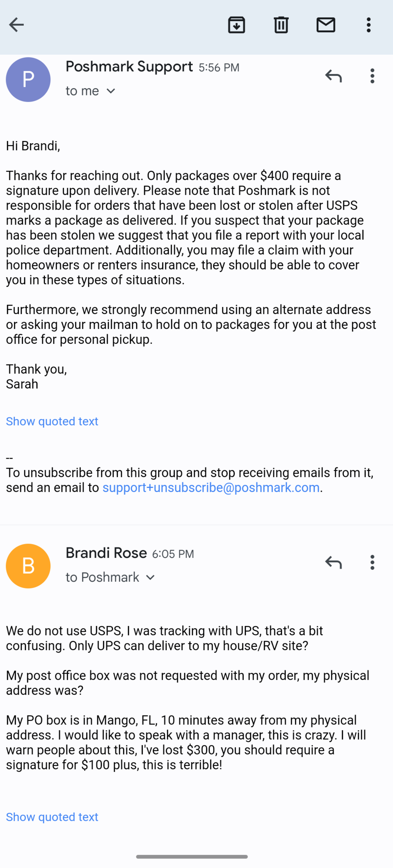The width and height of the screenshot is (393, 868).
Task: Open top toolbar overflow menu
Action: 368,25
